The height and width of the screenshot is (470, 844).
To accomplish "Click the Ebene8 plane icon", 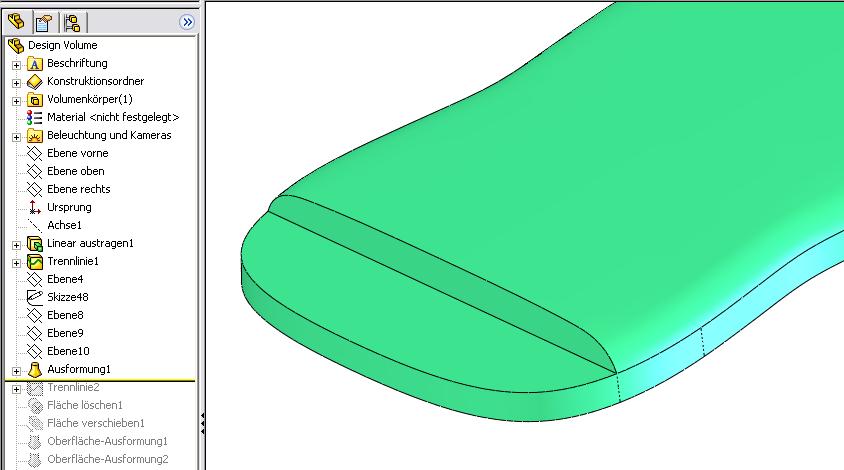I will (x=34, y=315).
